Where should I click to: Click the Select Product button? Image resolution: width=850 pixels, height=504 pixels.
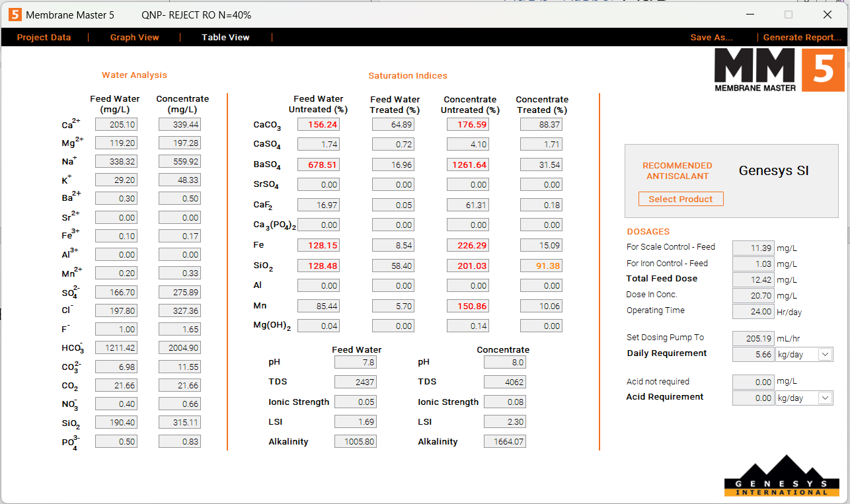coord(681,199)
